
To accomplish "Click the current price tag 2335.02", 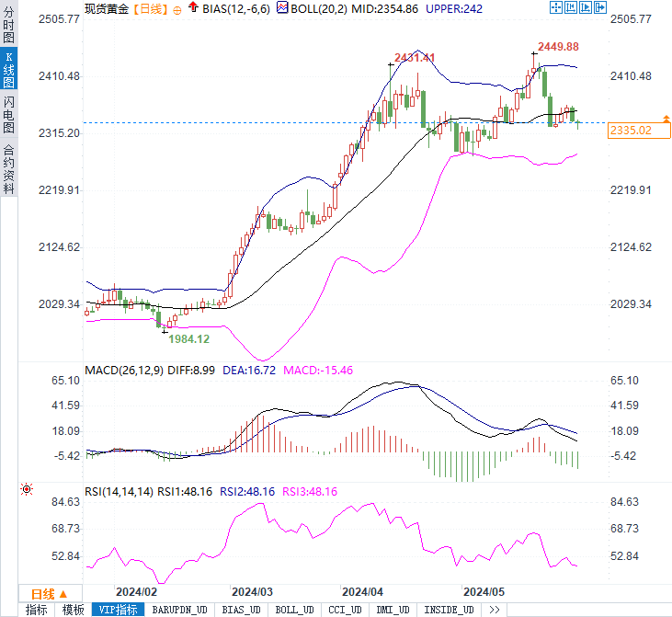I will (639, 131).
